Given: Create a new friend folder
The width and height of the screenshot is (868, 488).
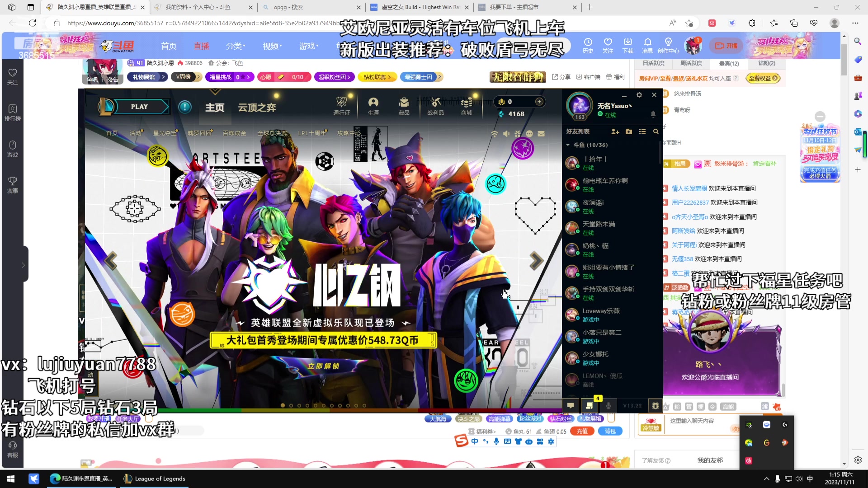Looking at the screenshot, I should (x=629, y=131).
